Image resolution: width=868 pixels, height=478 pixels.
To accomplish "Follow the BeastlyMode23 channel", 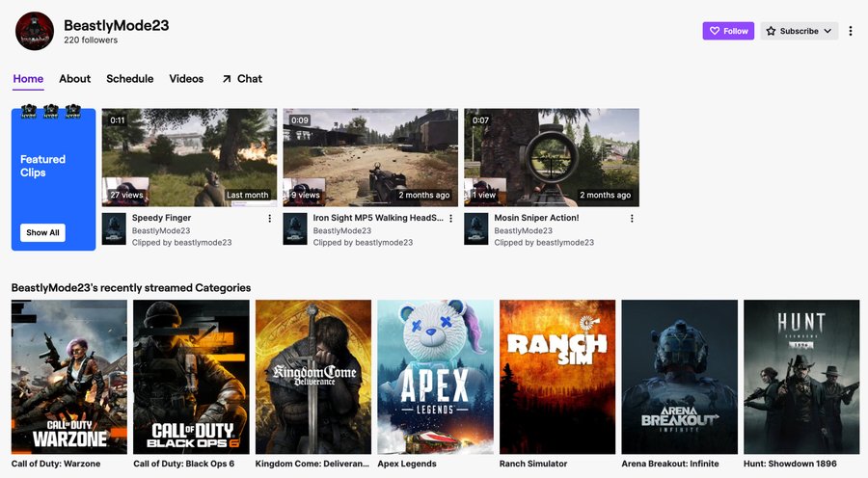I will click(728, 31).
